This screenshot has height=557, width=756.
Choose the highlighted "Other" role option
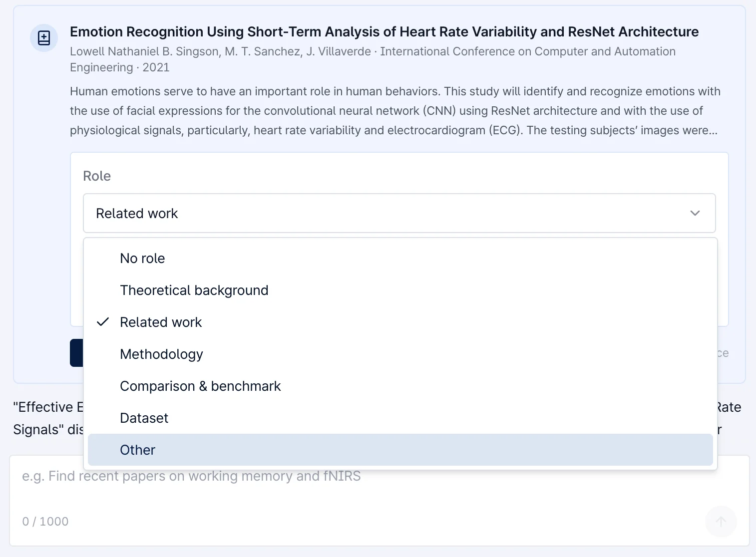pyautogui.click(x=400, y=450)
